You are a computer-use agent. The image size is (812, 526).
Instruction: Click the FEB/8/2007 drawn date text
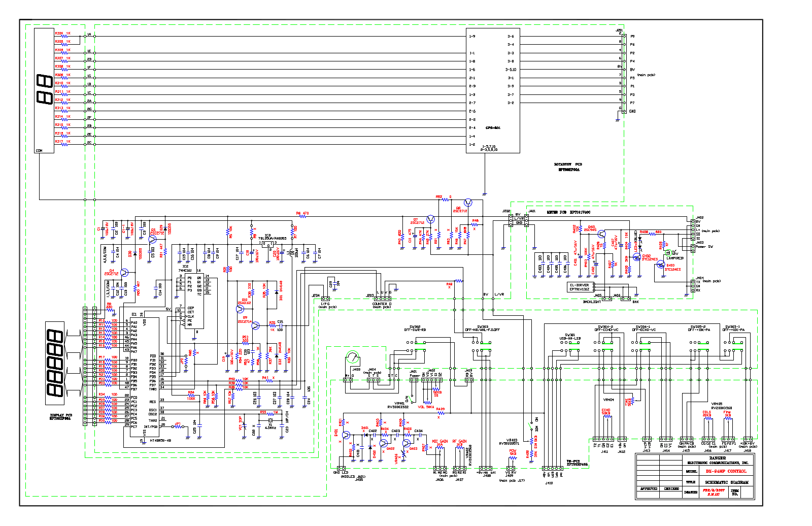click(x=713, y=490)
